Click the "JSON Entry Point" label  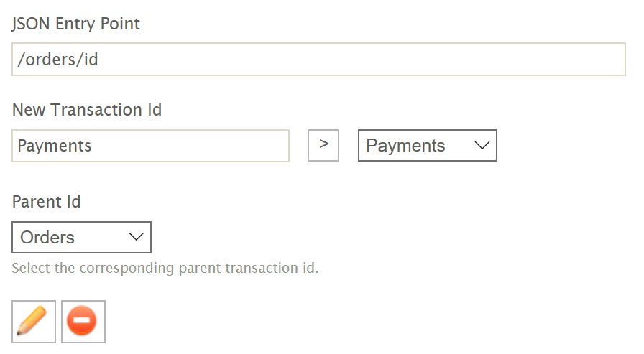click(76, 24)
